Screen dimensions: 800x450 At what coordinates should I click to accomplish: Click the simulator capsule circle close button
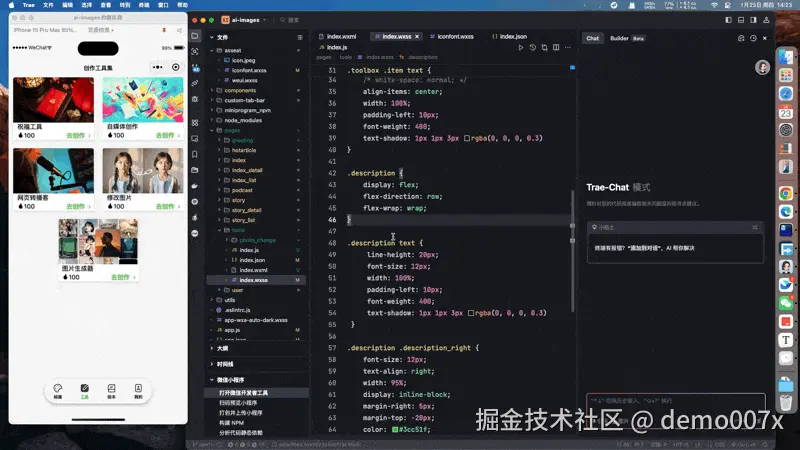[x=176, y=67]
